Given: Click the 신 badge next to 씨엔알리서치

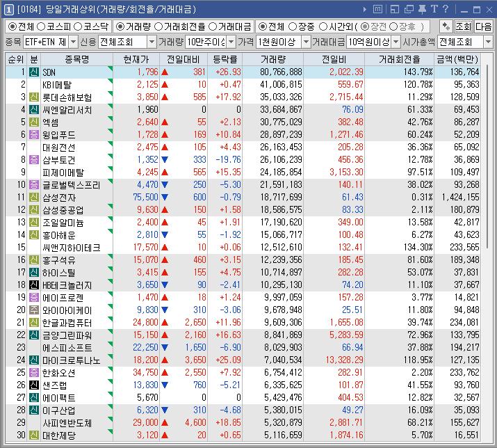Looking at the screenshot, I should tap(34, 109).
